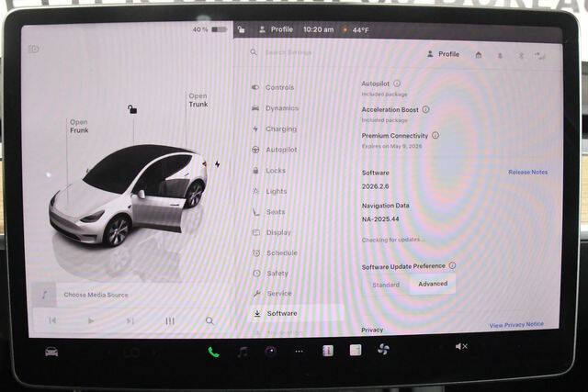Show info for Software Update Preference
This screenshot has height=392, width=588.
coord(453,265)
